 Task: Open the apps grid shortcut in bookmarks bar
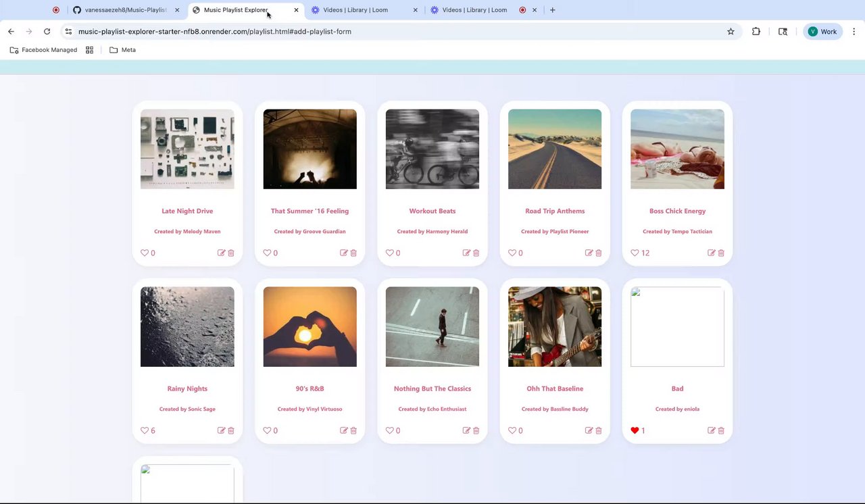[x=89, y=50]
